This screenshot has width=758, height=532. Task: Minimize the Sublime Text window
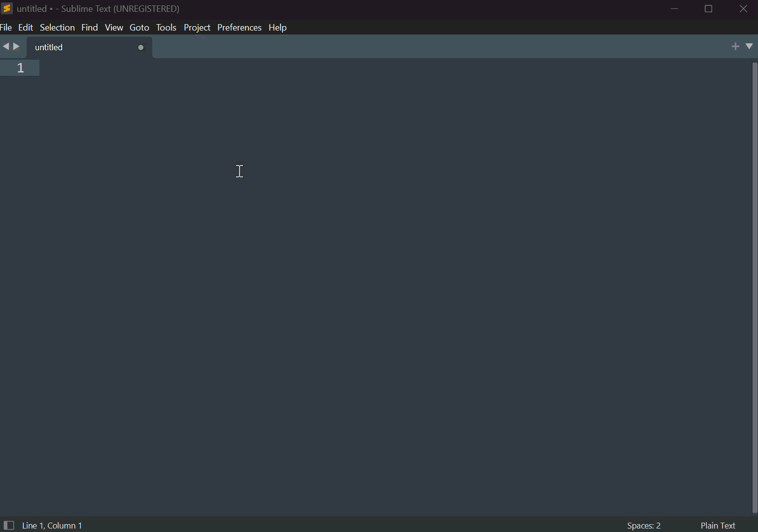pyautogui.click(x=675, y=9)
